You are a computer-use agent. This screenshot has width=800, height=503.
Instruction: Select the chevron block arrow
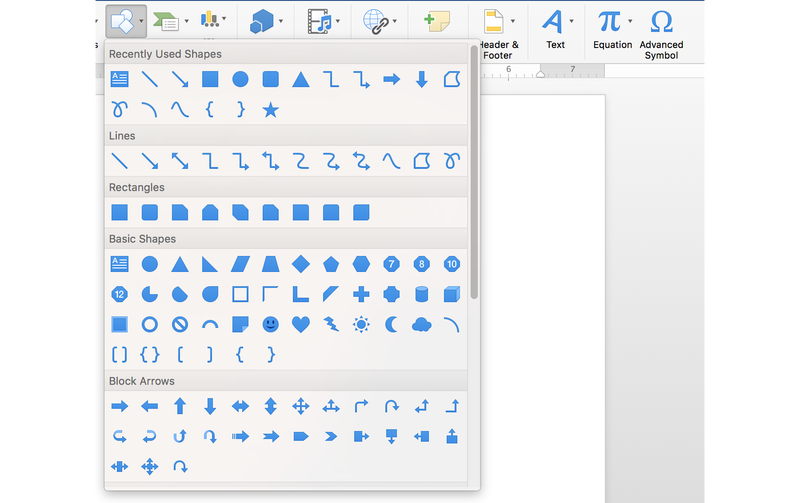(331, 437)
